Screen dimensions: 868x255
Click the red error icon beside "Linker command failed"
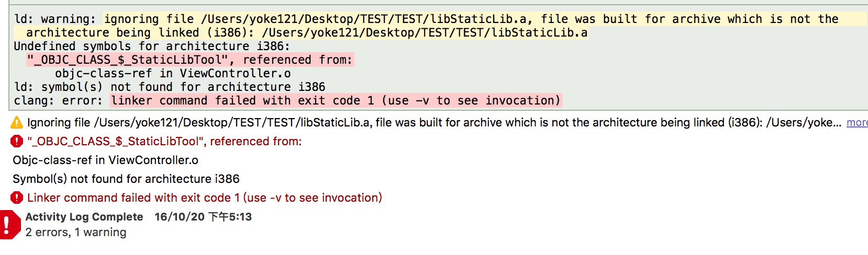tap(17, 198)
